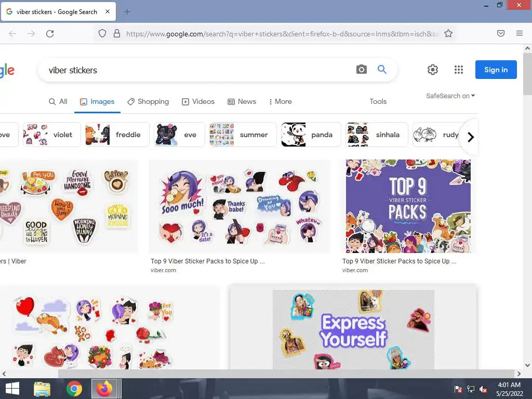Launch Chrome from the taskbar
Image resolution: width=532 pixels, height=399 pixels.
click(x=74, y=389)
